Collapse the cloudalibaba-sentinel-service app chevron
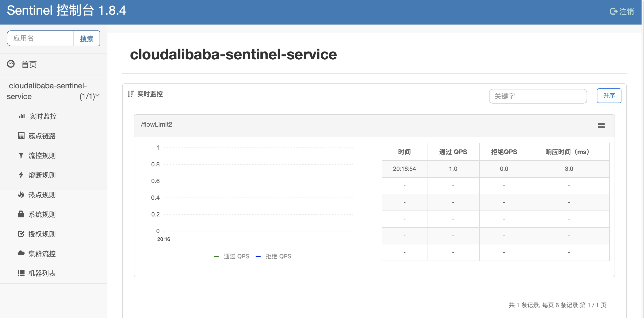 click(98, 95)
